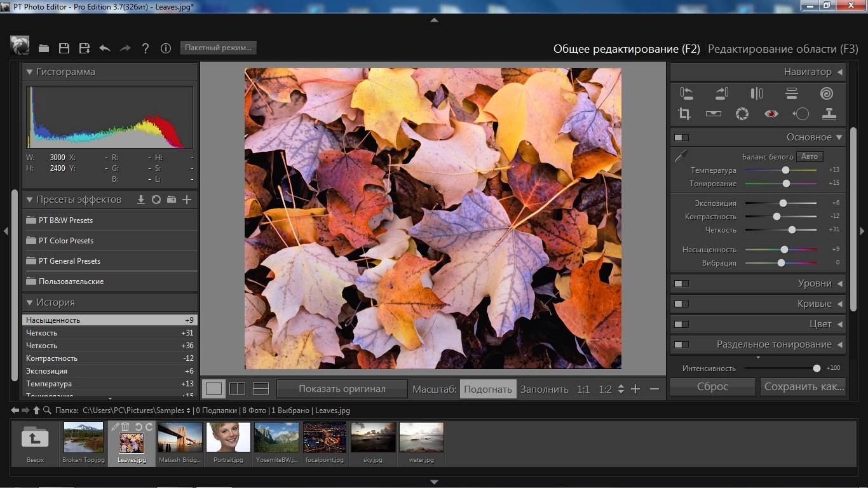Click the Показать оригинал button
This screenshot has width=868, height=488.
coord(342,389)
